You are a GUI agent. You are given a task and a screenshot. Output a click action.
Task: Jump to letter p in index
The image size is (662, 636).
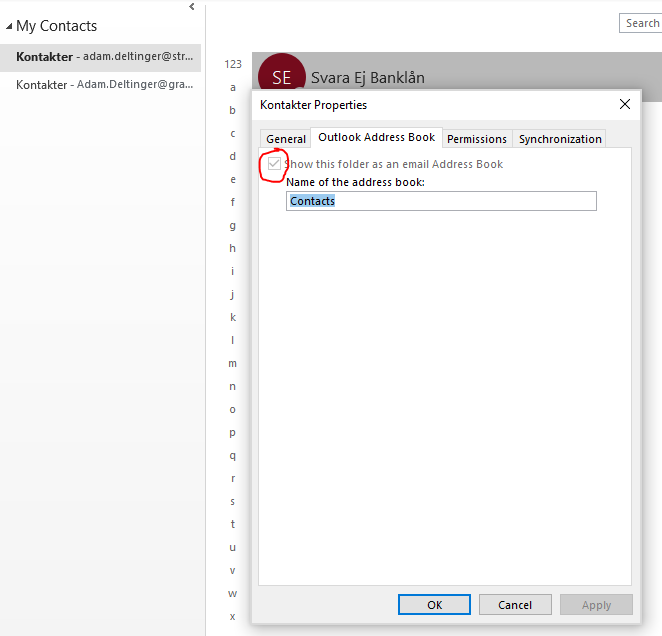pos(233,433)
